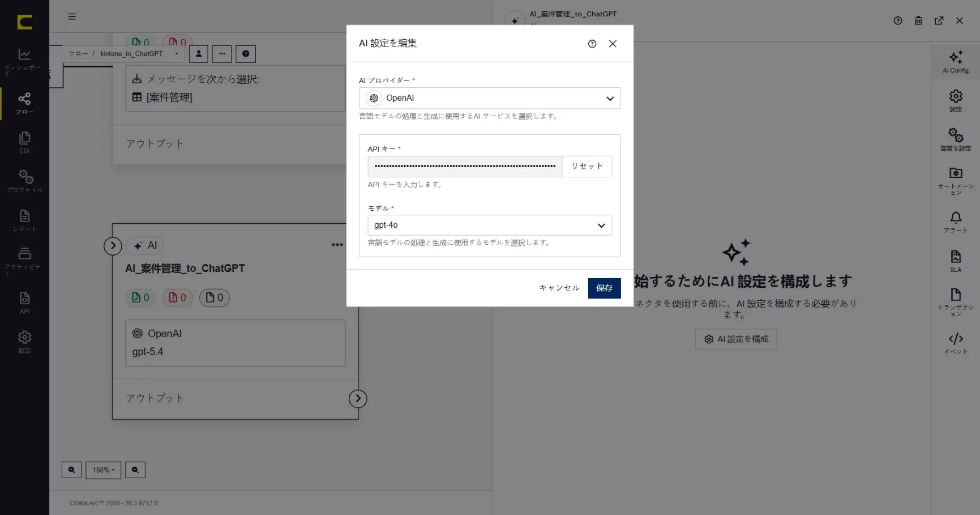This screenshot has width=980, height=515.
Task: Click the info icon in the flow toolbar
Action: pos(246,54)
